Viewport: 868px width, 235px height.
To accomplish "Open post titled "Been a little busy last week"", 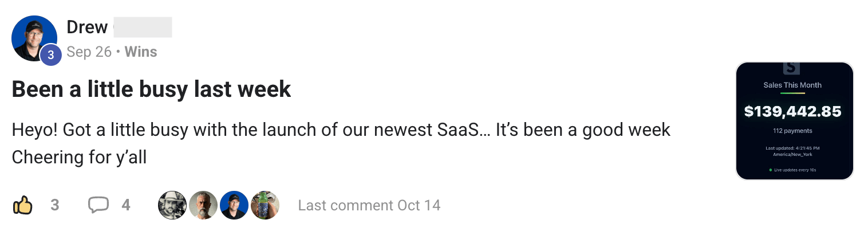I will click(x=151, y=90).
